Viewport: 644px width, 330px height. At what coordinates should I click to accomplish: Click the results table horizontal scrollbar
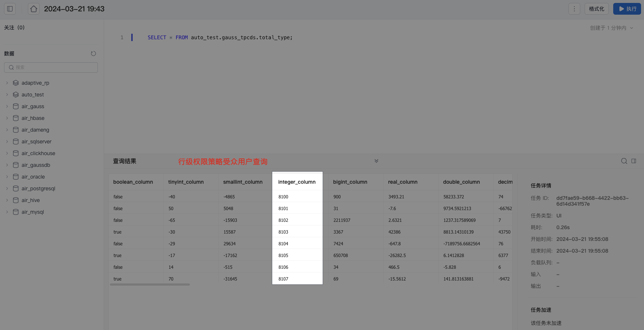tap(150, 285)
